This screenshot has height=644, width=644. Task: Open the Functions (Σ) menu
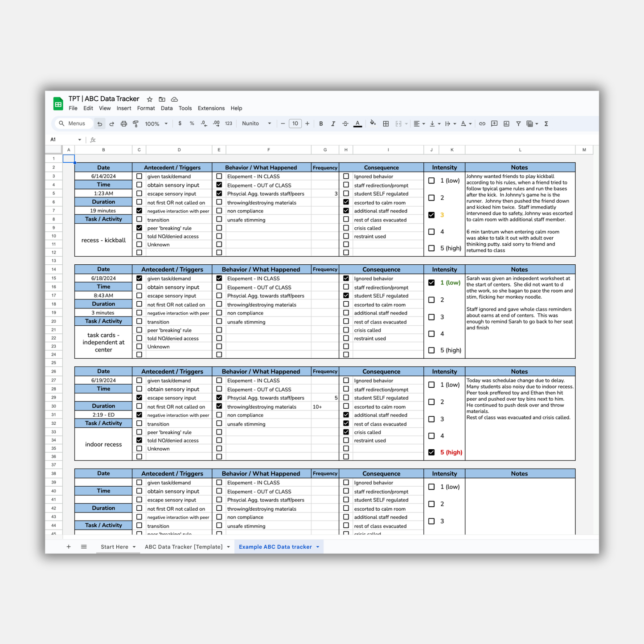(x=546, y=123)
